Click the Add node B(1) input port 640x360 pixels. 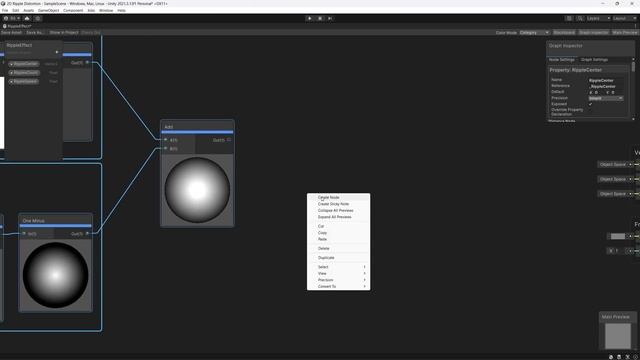(x=165, y=149)
